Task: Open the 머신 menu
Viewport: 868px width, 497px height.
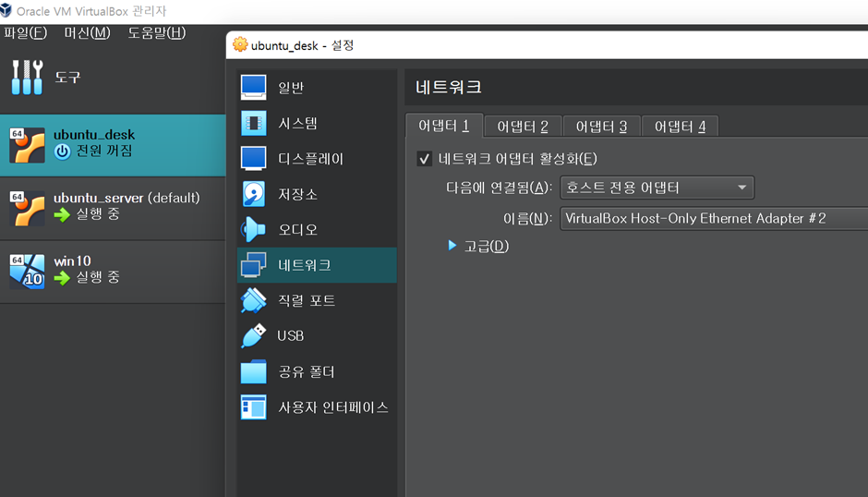Action: [87, 32]
